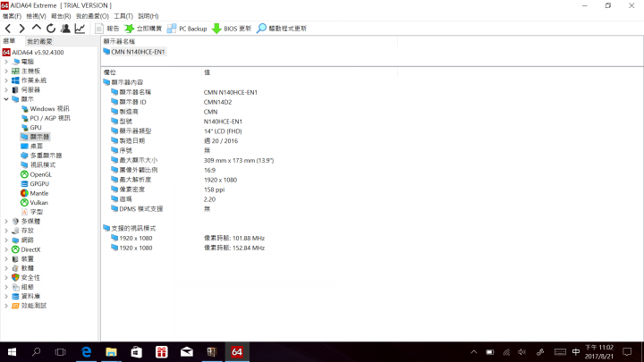Open the 檢視(V) menu

36,16
